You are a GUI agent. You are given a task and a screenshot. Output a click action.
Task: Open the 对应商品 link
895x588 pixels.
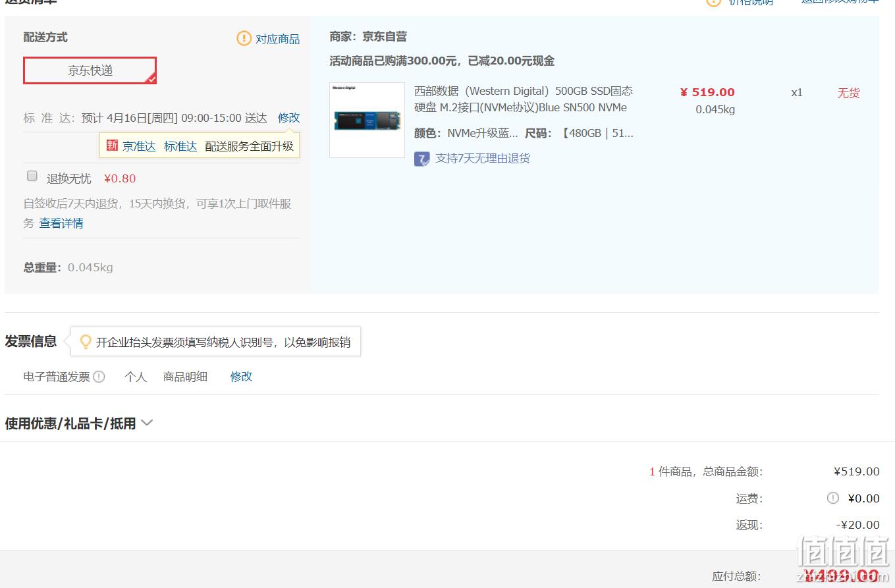point(277,39)
